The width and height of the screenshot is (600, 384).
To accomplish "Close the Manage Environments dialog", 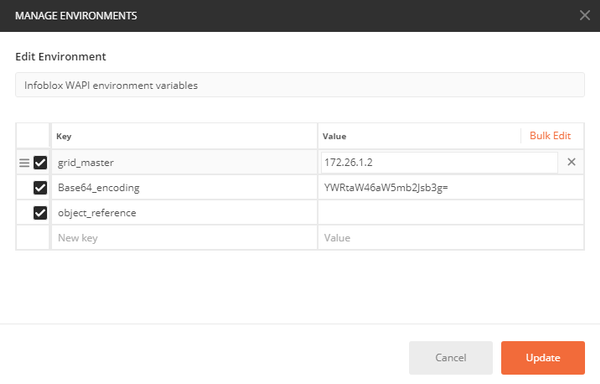I will 584,15.
